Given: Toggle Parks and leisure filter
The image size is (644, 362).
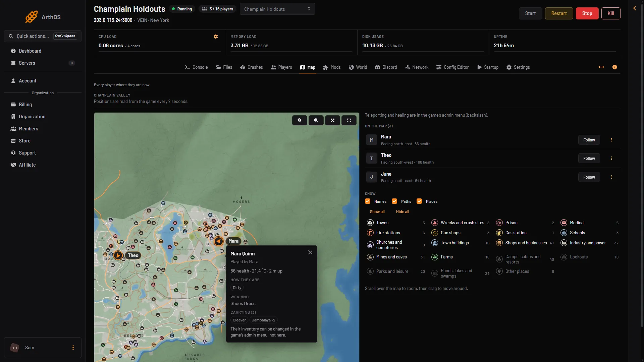Looking at the screenshot, I should [396, 271].
